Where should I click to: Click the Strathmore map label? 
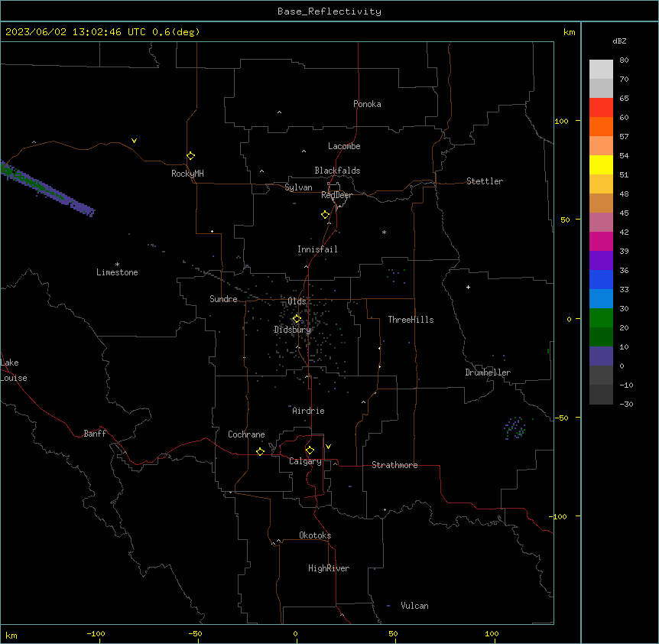tap(394, 465)
